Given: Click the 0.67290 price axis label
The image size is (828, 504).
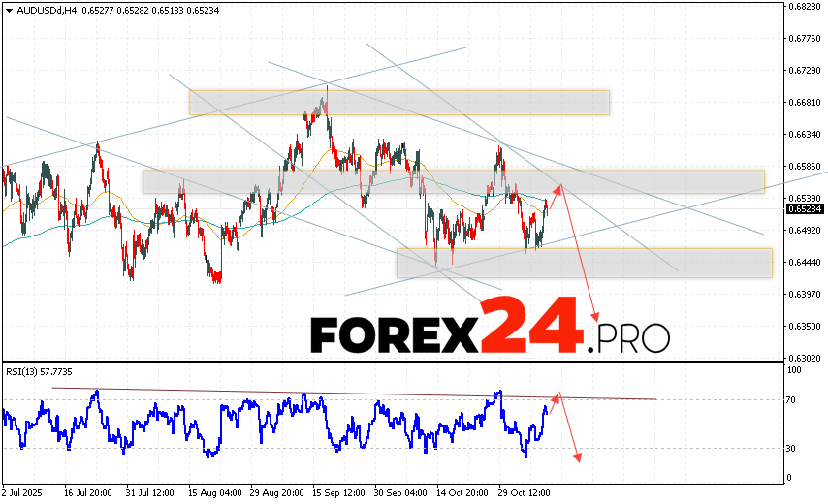Looking at the screenshot, I should [x=805, y=71].
